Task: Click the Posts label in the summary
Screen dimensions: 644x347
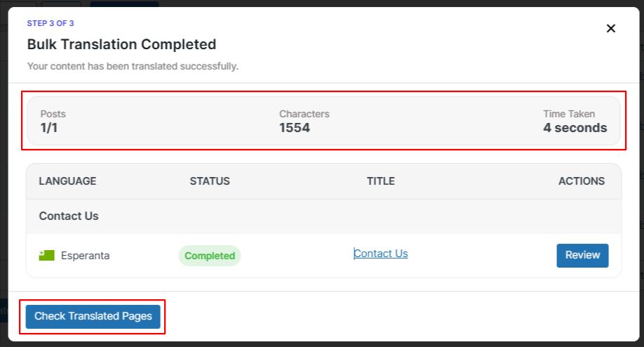Action: [53, 114]
